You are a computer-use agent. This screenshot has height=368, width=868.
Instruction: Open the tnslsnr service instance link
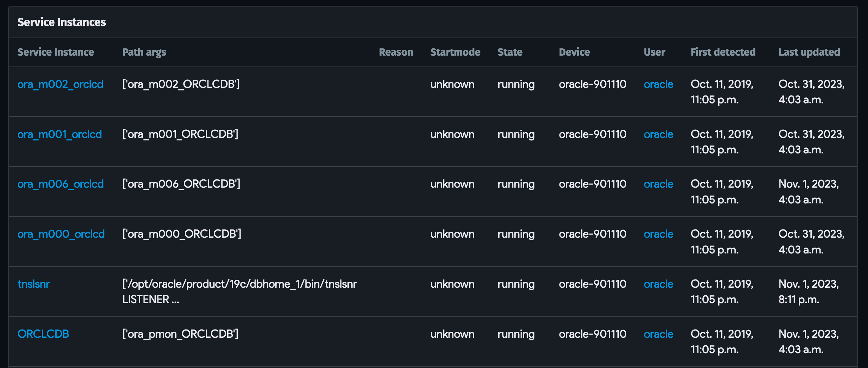pos(33,284)
